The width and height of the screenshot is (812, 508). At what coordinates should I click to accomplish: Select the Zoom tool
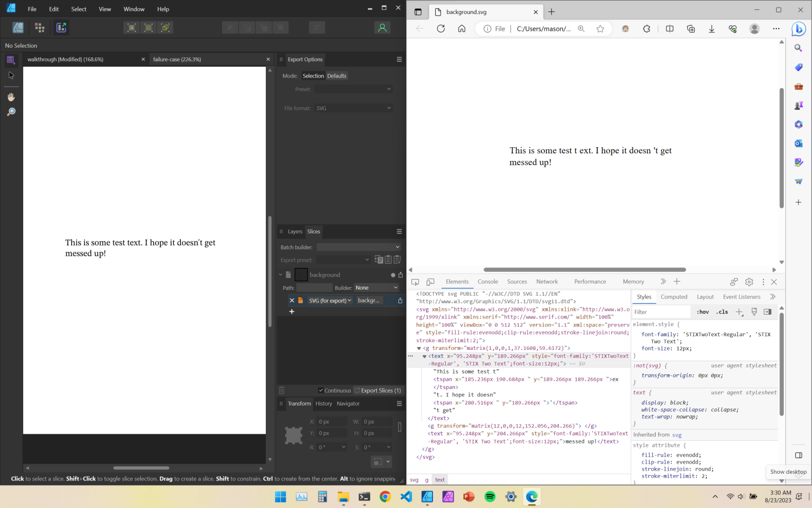11,112
